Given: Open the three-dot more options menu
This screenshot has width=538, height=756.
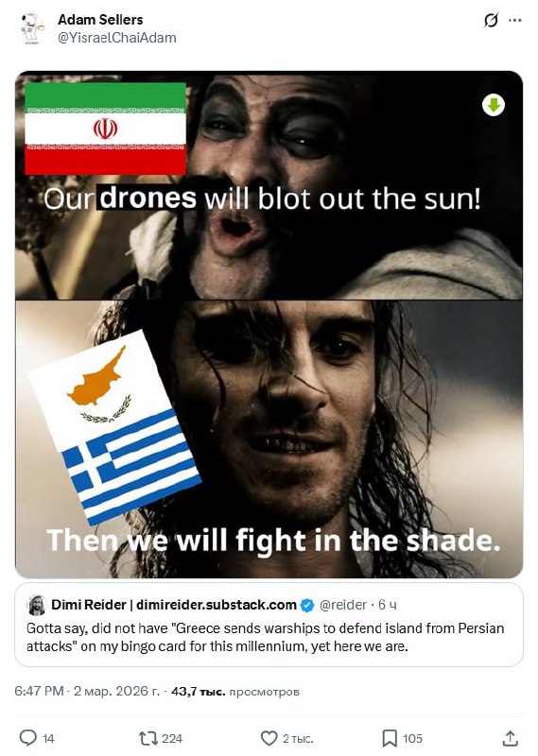Looking at the screenshot, I should click(515, 20).
